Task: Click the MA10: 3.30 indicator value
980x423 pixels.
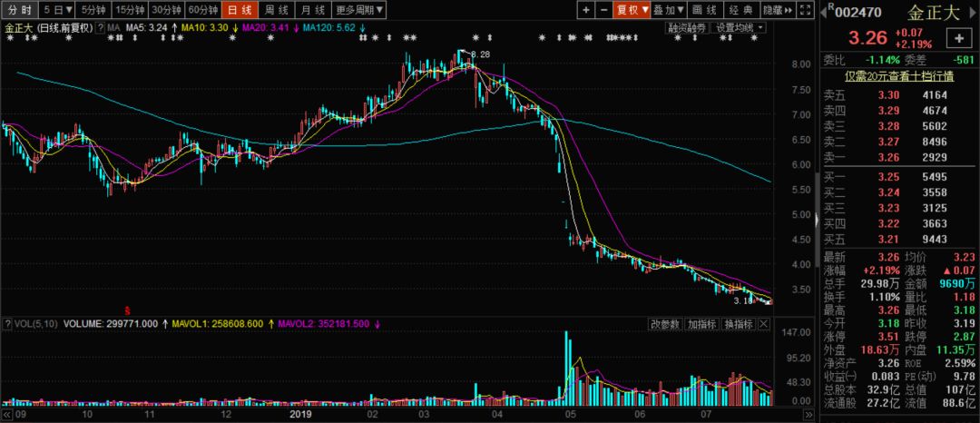Action: click(x=205, y=28)
